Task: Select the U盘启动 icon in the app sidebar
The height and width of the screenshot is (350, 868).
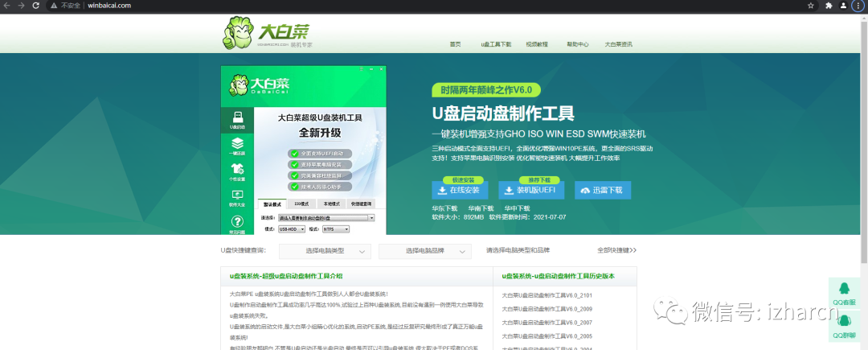Action: 237,120
